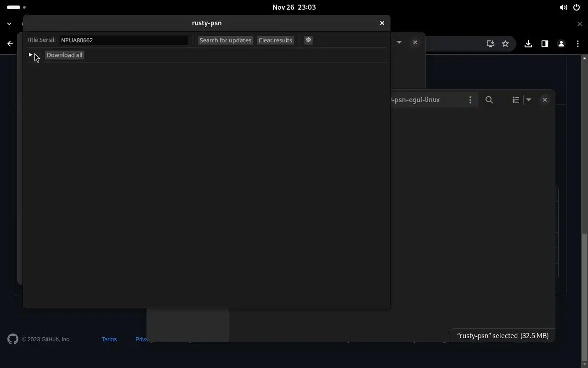Open GitHub Terms link in footer
This screenshot has width=588, height=368.
(x=109, y=339)
